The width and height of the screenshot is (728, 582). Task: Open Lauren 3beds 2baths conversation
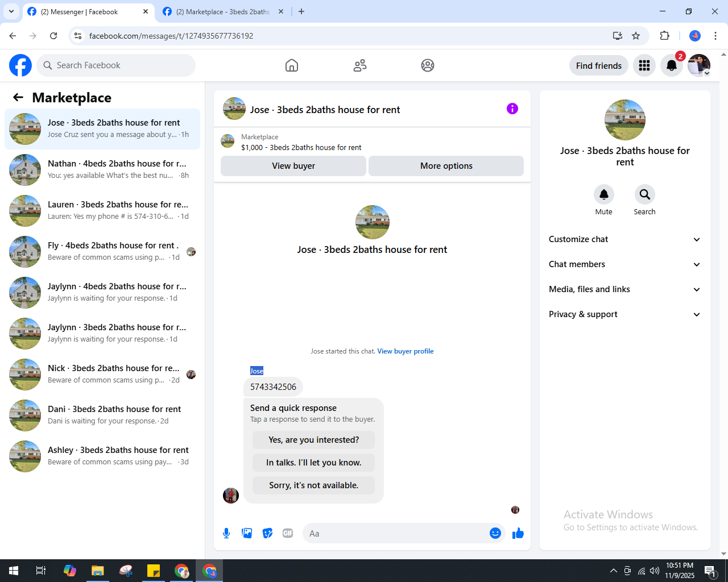click(x=102, y=210)
